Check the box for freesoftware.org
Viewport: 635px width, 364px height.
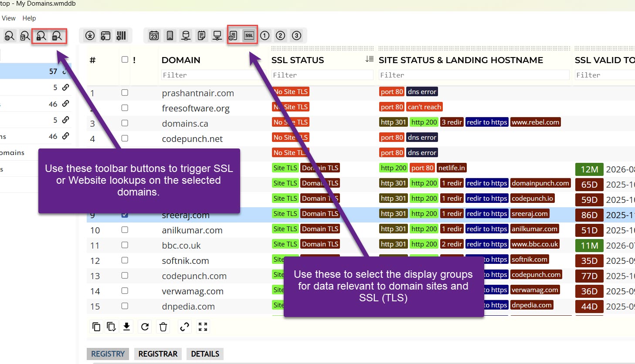point(125,108)
